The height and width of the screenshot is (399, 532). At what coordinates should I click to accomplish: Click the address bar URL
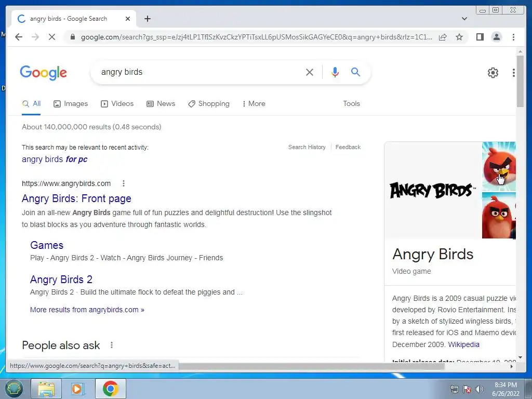click(257, 37)
